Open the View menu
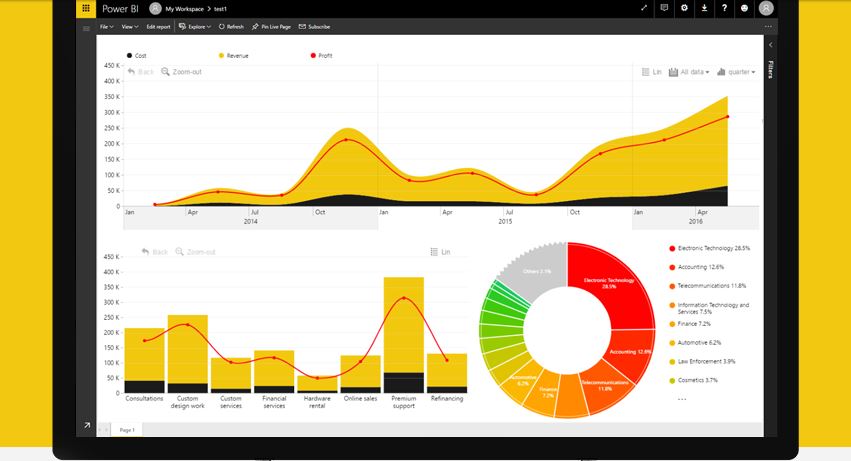 (x=130, y=27)
